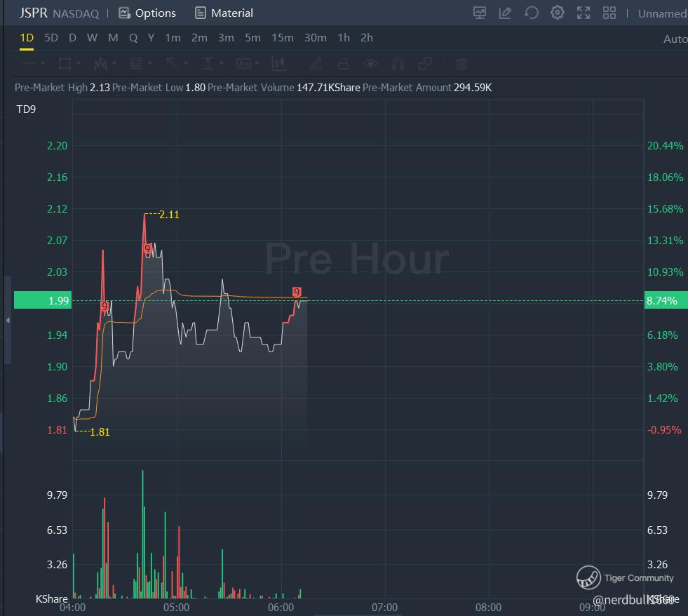Toggle the lock drawings icon
Image resolution: width=688 pixels, height=616 pixels.
click(x=343, y=64)
